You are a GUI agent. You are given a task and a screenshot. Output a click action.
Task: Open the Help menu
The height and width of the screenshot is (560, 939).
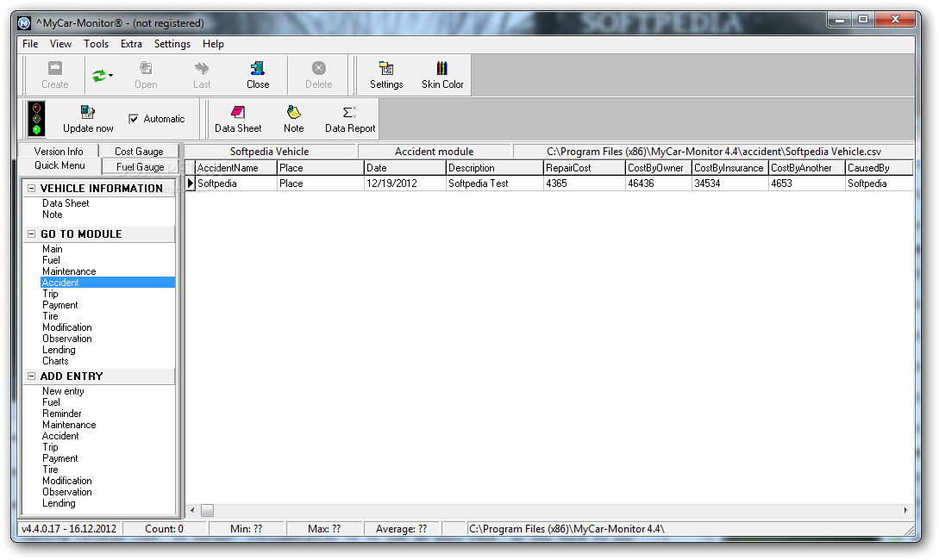[213, 44]
